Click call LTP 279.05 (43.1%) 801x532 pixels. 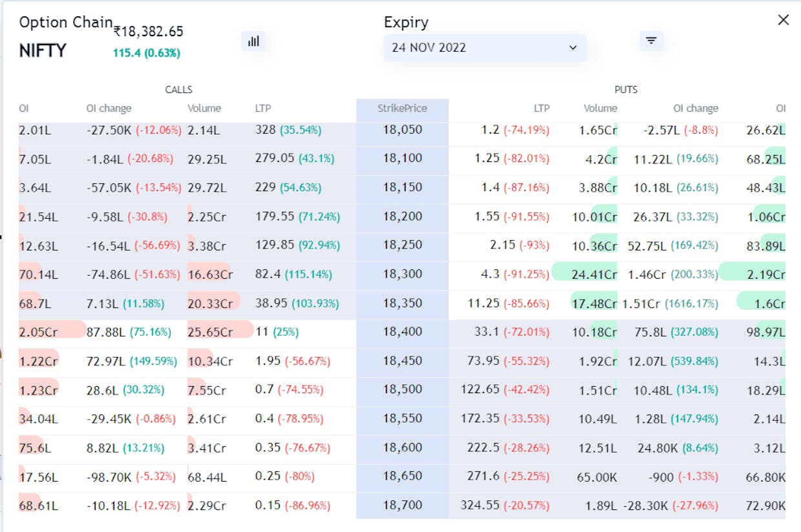[294, 158]
